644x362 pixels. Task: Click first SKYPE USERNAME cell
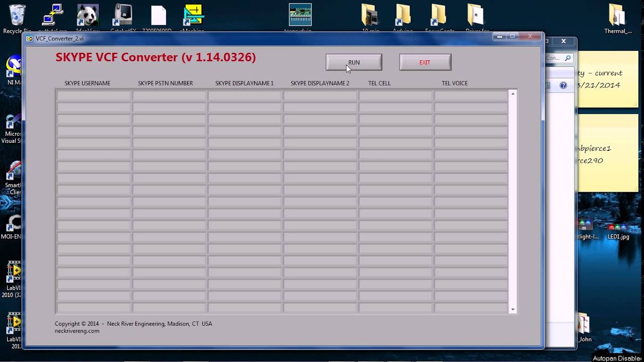coord(94,96)
